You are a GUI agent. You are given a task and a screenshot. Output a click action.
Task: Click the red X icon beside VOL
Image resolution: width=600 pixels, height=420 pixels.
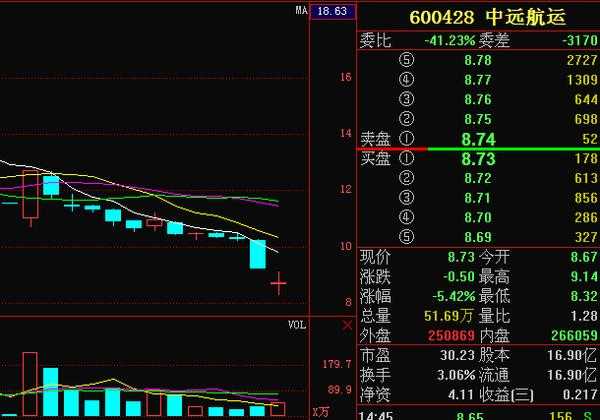[x=347, y=326]
